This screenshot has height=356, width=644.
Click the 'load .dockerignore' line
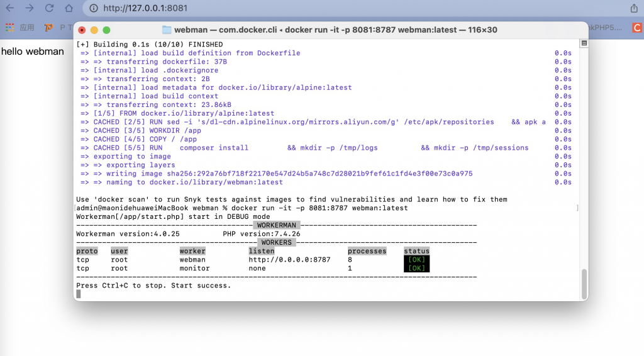coord(150,70)
